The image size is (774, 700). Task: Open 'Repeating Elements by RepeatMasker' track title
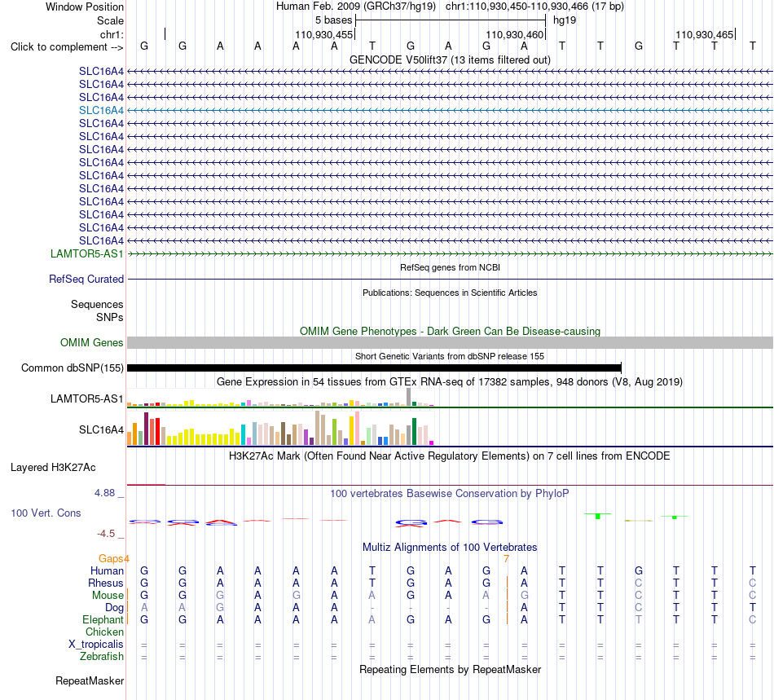click(450, 670)
